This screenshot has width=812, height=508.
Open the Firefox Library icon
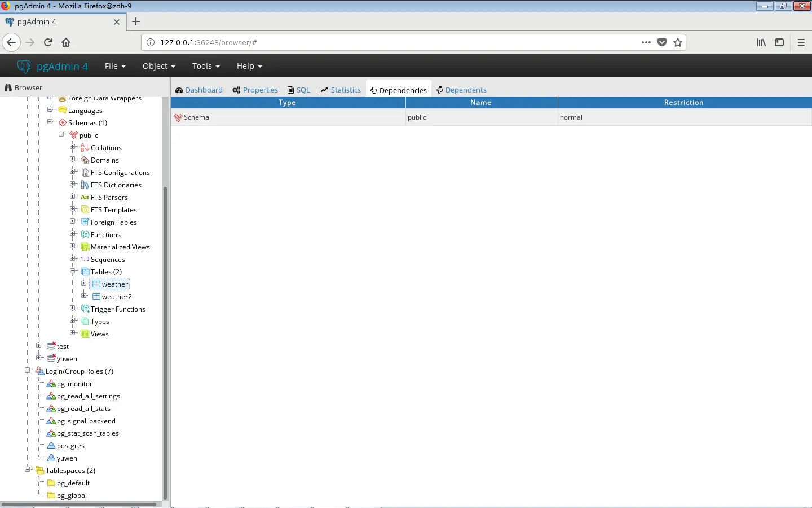pos(761,42)
